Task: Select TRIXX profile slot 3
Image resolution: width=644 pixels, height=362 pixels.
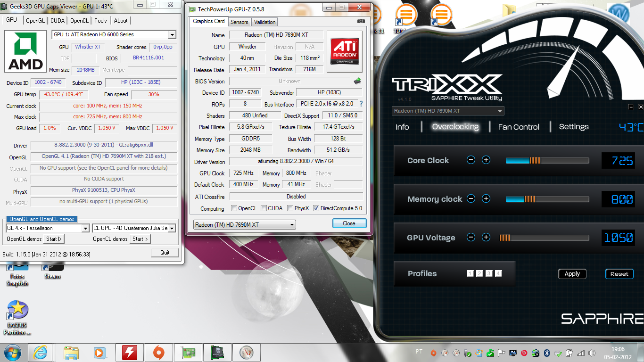Action: [489, 273]
